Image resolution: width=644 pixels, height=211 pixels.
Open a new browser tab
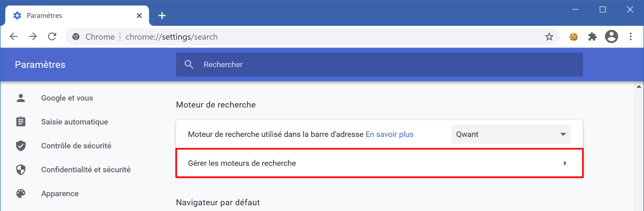click(x=162, y=15)
